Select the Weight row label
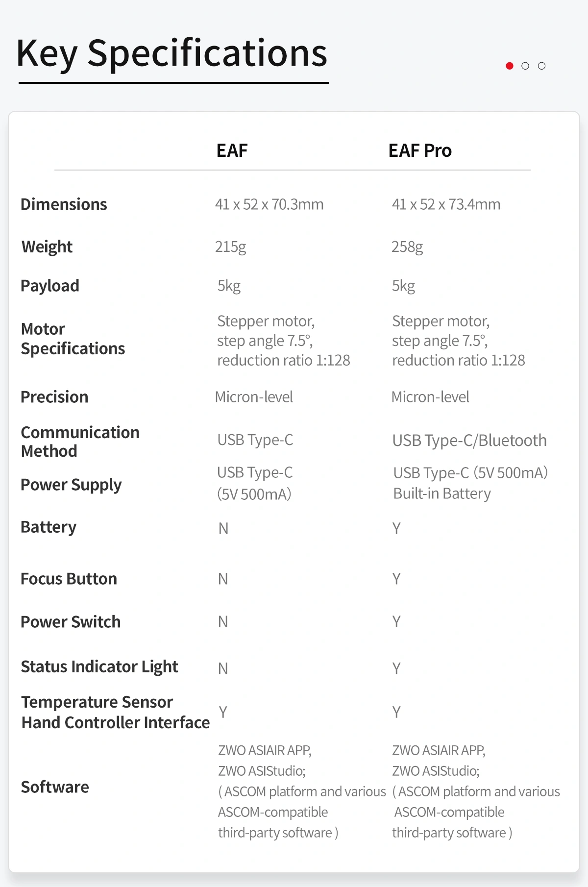The width and height of the screenshot is (588, 887). click(x=47, y=246)
